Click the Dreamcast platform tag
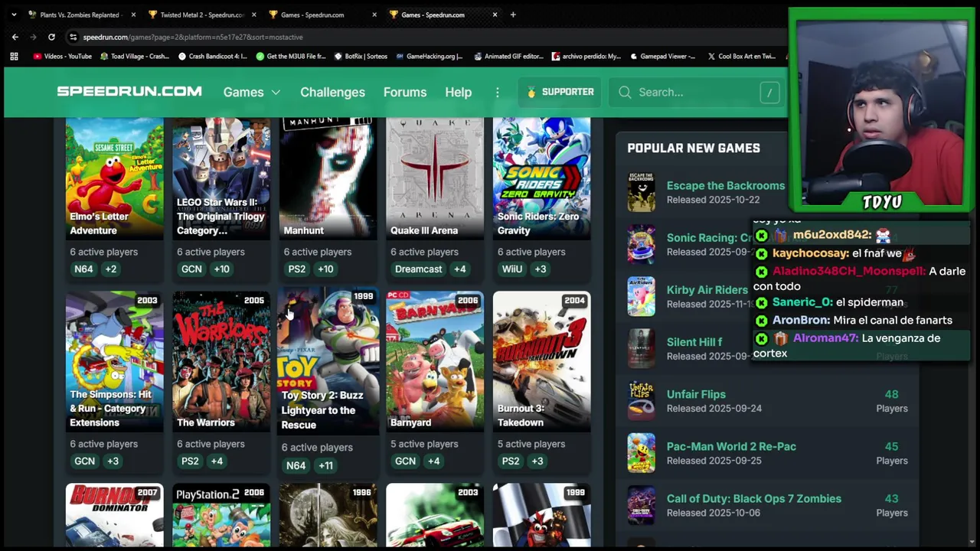The height and width of the screenshot is (551, 980). (418, 269)
